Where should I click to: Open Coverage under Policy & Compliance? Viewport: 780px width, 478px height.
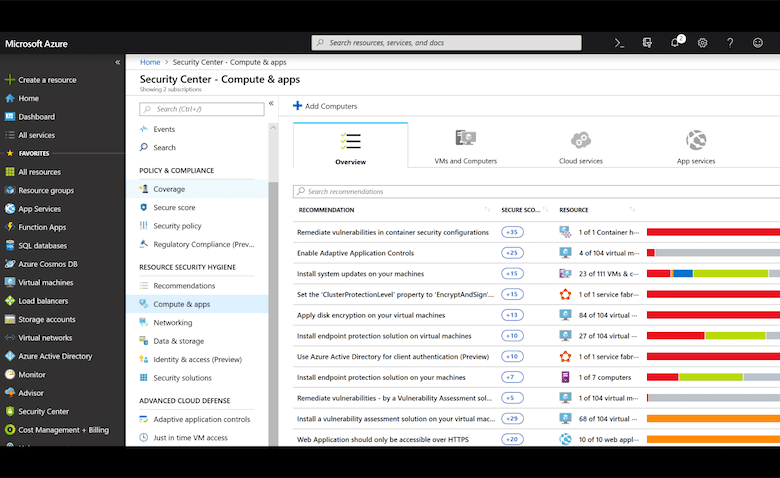[x=197, y=189]
